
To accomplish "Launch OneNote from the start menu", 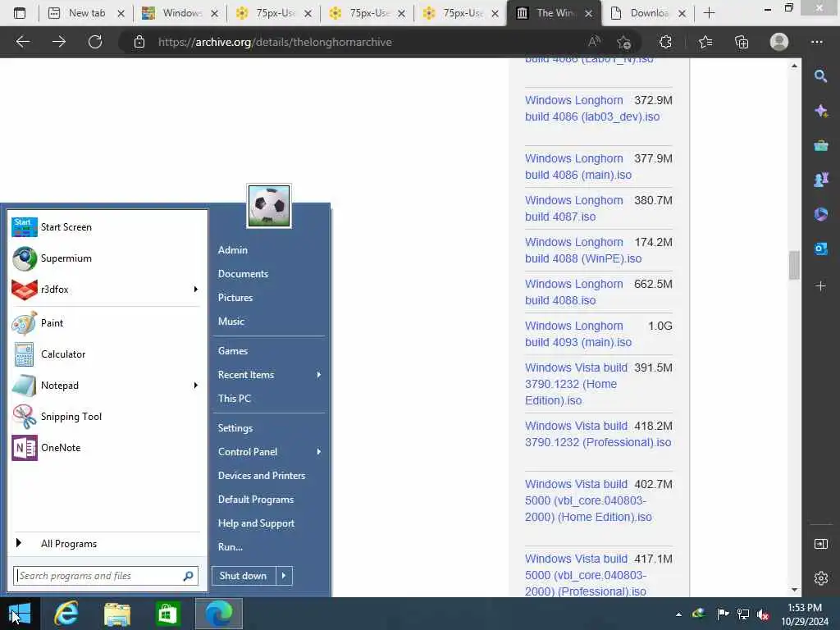I will click(x=106, y=447).
